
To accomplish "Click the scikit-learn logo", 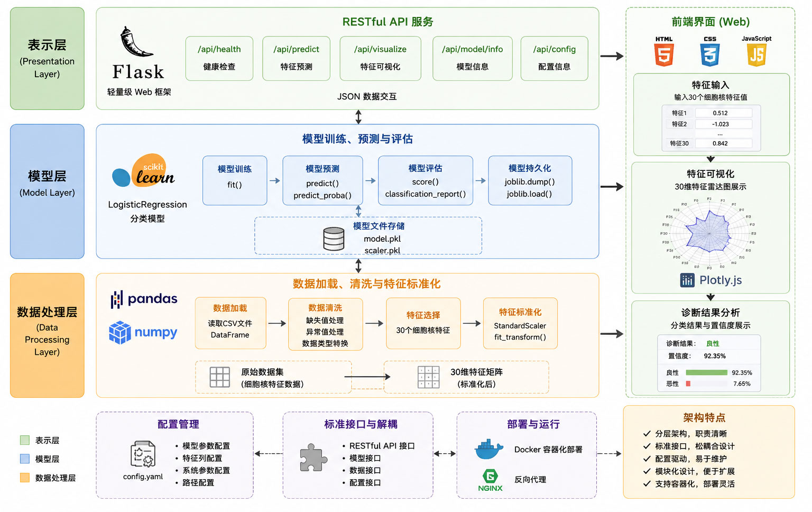I will 143,171.
